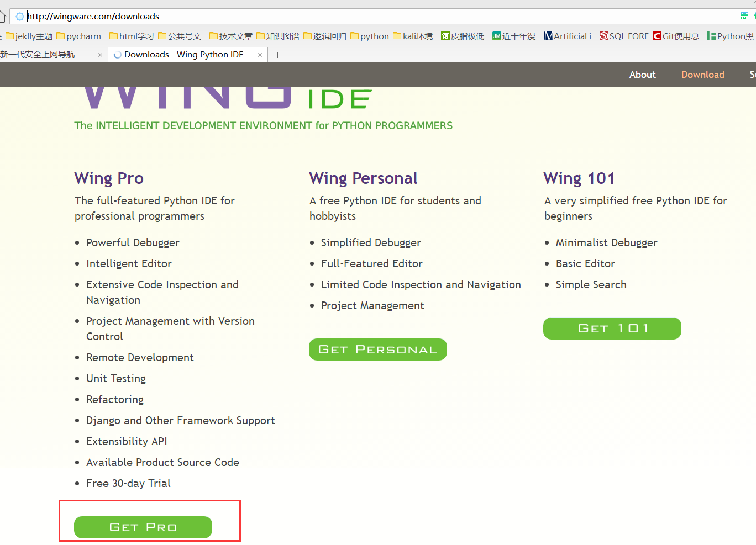Click the 'Refactoring' list item
Viewport: 756px width, 545px height.
click(x=115, y=399)
